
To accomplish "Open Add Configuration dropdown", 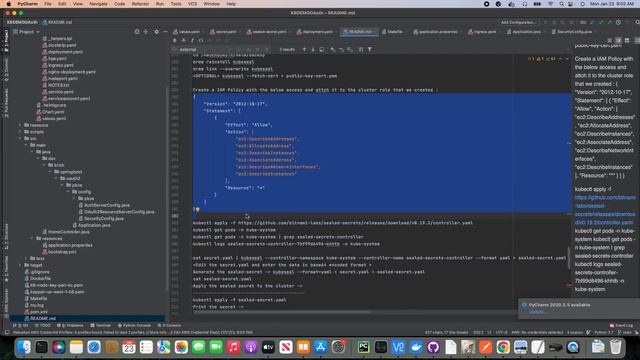I will [x=518, y=22].
